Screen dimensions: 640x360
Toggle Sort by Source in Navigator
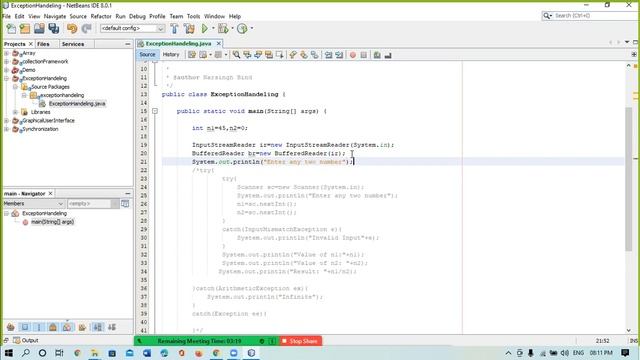[x=112, y=327]
